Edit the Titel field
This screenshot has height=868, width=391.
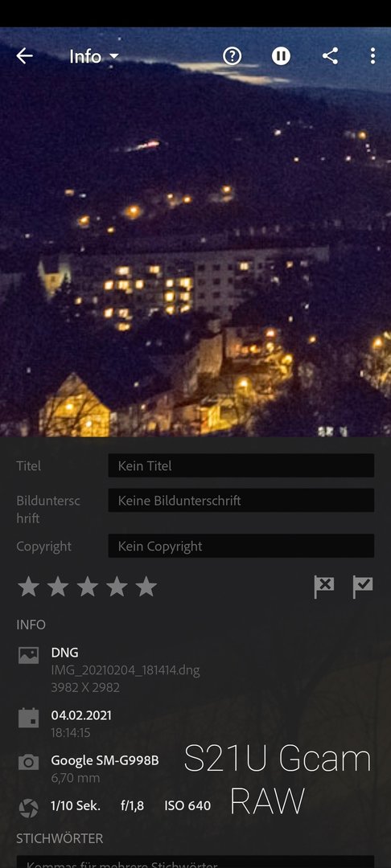[241, 465]
